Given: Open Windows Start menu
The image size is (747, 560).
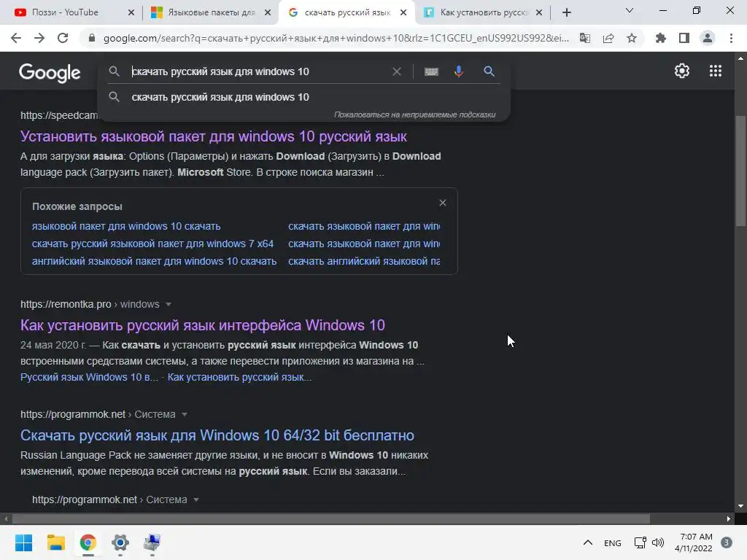Looking at the screenshot, I should point(23,542).
